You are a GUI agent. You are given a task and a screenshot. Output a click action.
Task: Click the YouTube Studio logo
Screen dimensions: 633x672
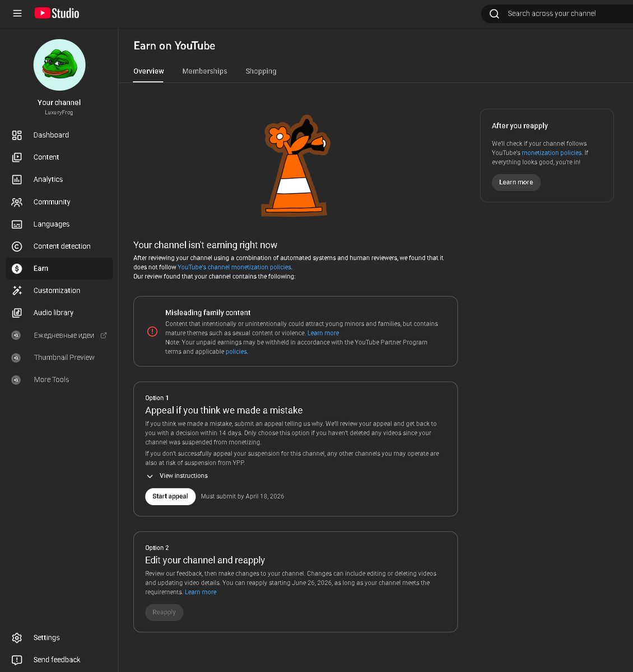[x=57, y=13]
